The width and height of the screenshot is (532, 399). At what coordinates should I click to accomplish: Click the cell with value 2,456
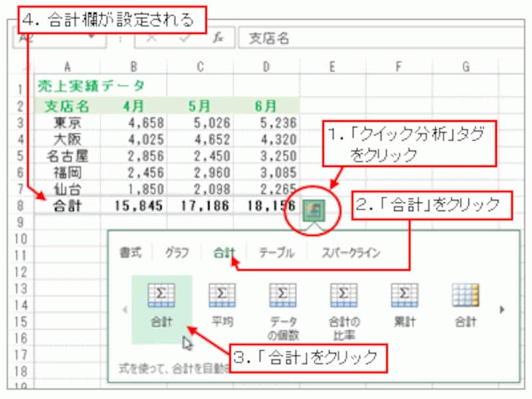(x=134, y=172)
